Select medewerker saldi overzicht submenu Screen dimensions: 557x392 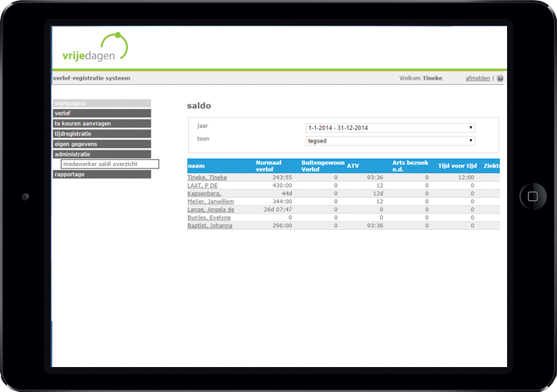pyautogui.click(x=110, y=164)
